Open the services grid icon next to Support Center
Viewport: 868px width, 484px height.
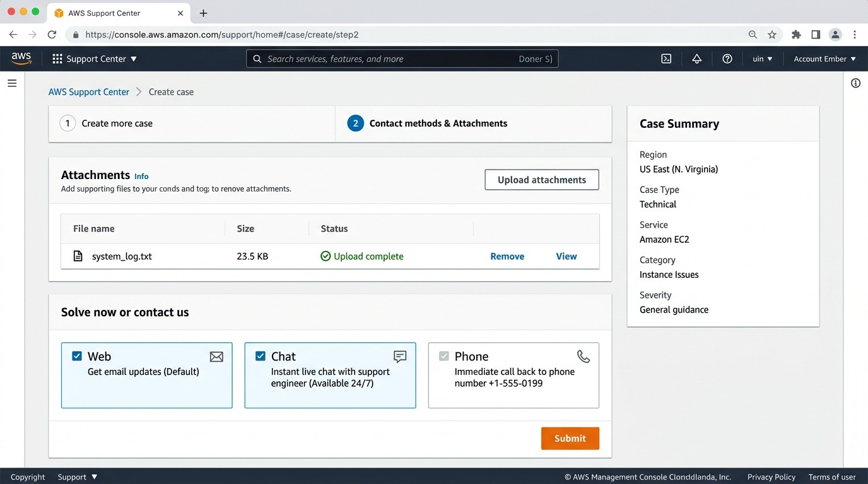pos(57,59)
